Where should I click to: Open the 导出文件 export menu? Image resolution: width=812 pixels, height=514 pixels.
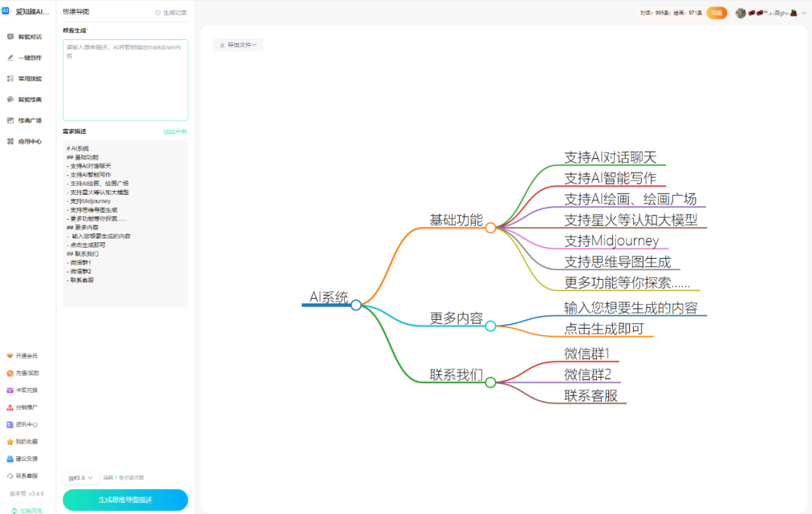238,44
